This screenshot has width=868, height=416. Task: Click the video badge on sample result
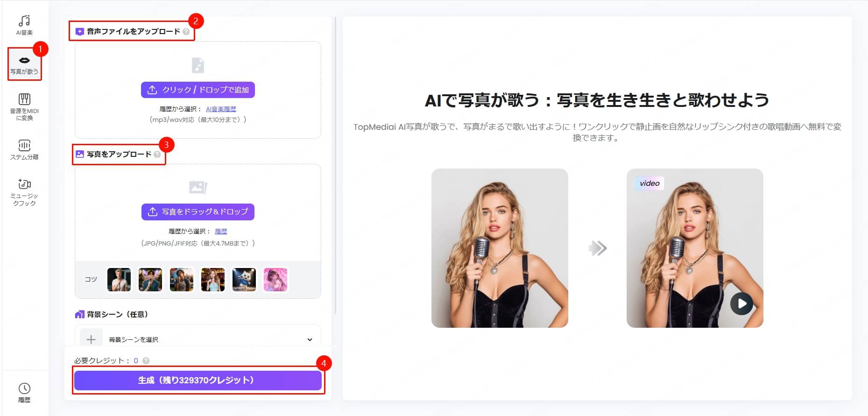click(649, 183)
